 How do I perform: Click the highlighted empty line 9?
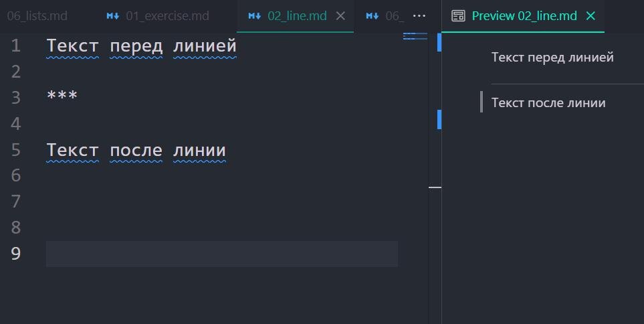222,254
